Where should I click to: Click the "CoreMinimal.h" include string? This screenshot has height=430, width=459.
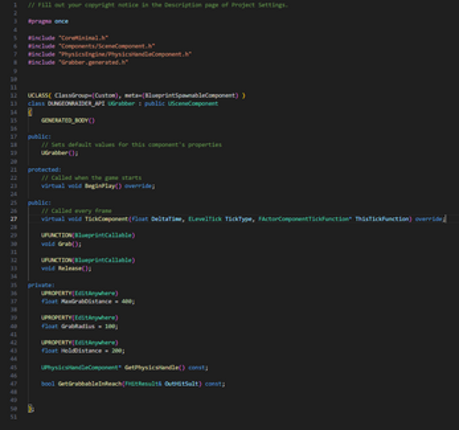tap(83, 38)
